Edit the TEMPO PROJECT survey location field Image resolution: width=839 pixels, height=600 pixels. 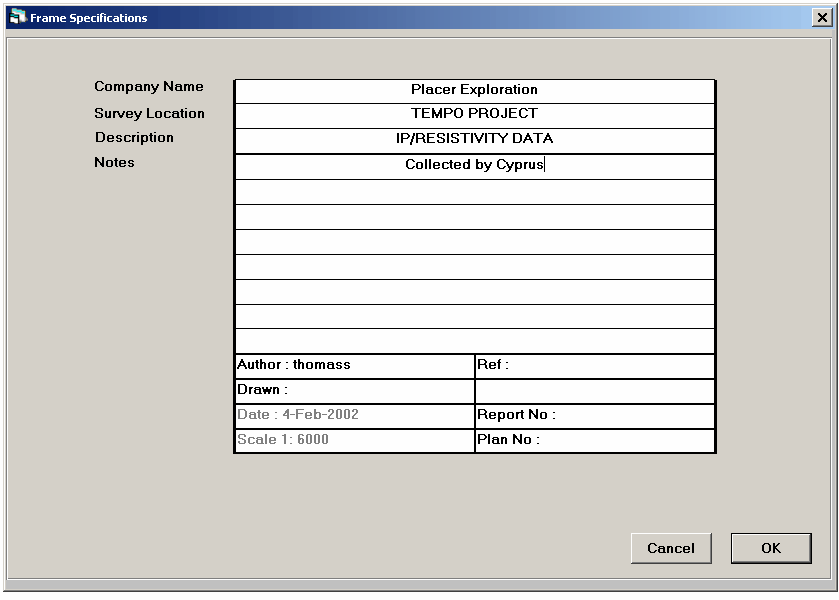tap(475, 116)
